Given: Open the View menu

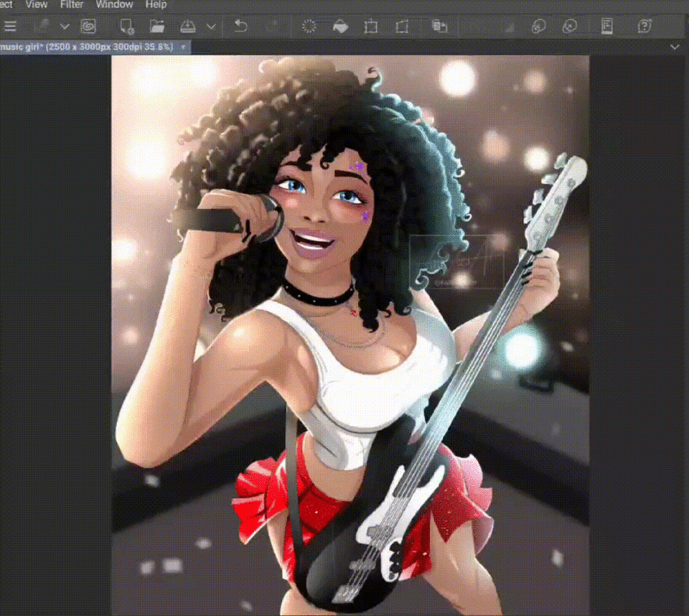Looking at the screenshot, I should click(x=36, y=4).
